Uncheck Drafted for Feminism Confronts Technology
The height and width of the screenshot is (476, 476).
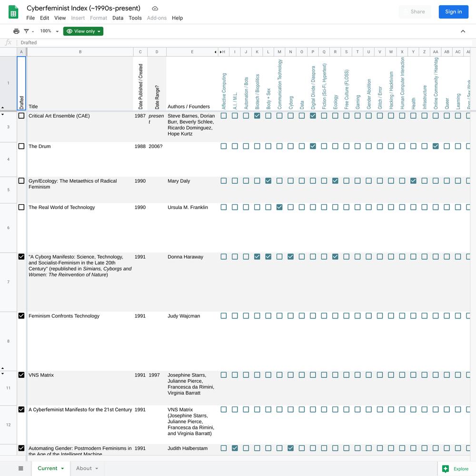coord(21,316)
